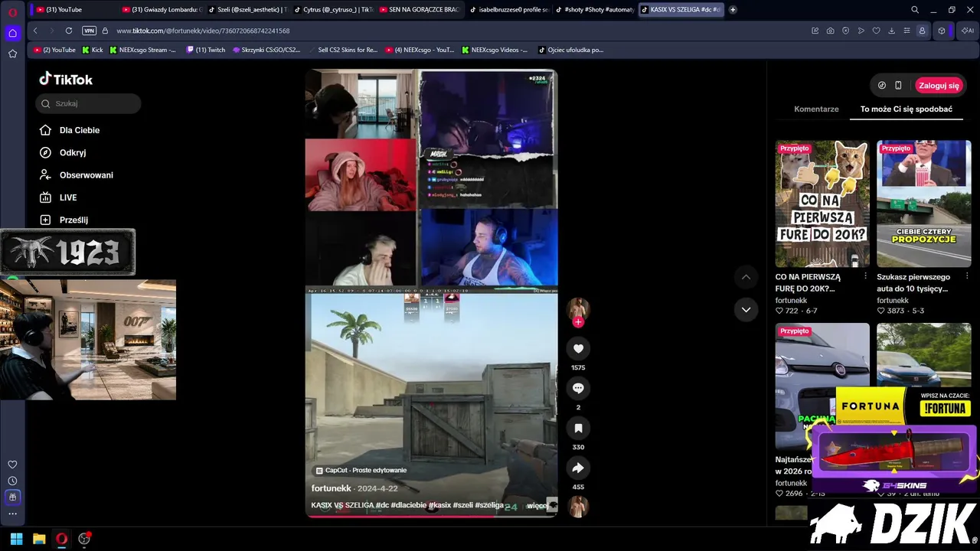Open Opera sidebar heart pinboards icon

click(x=12, y=465)
